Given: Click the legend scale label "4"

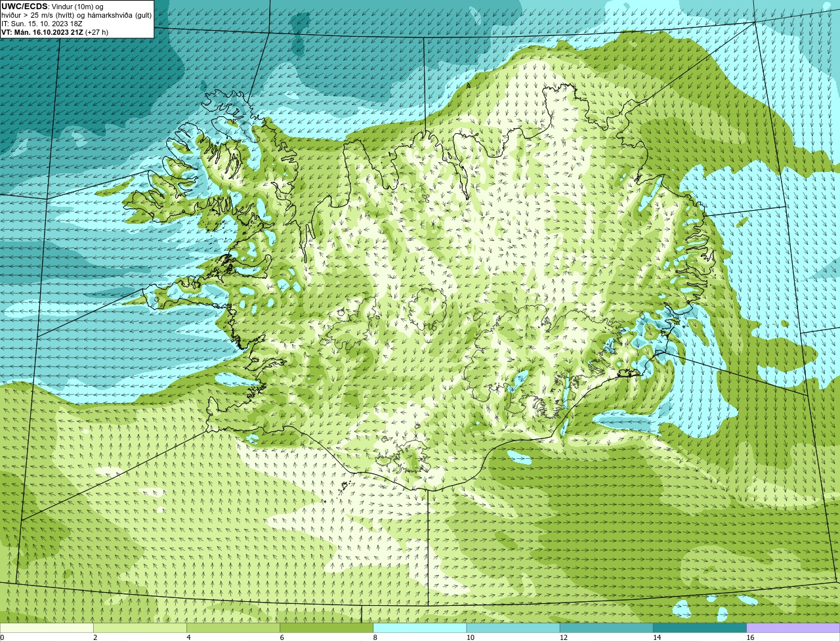Looking at the screenshot, I should click(188, 637).
